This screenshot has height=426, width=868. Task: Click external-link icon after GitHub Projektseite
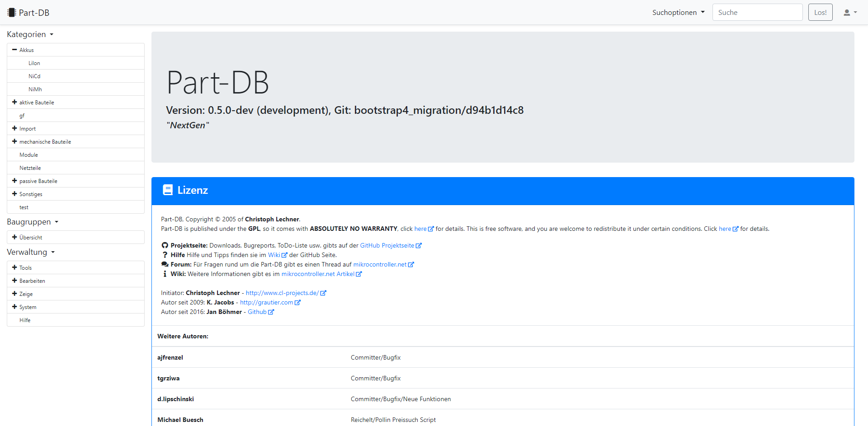coord(419,245)
